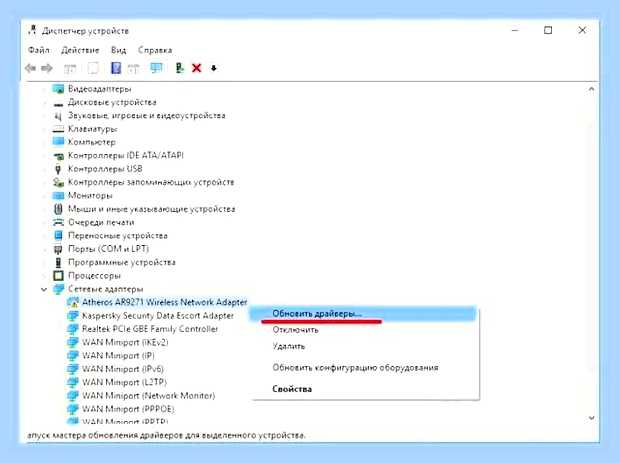Select WAN Miniport (IPv6) entry

123,369
